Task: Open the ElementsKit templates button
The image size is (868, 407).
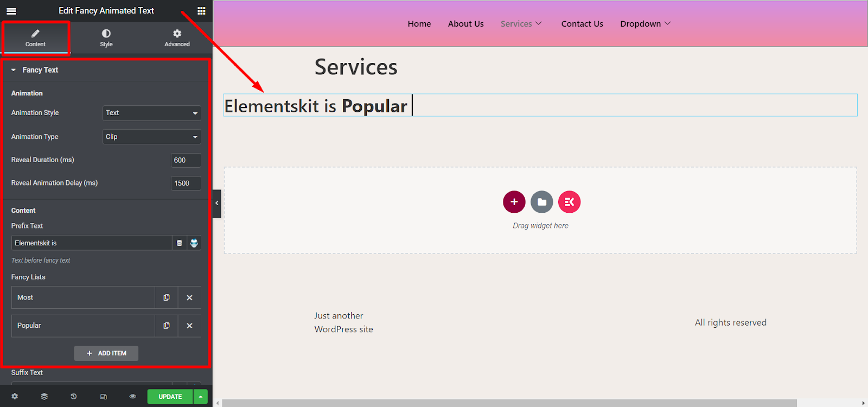Action: tap(570, 202)
